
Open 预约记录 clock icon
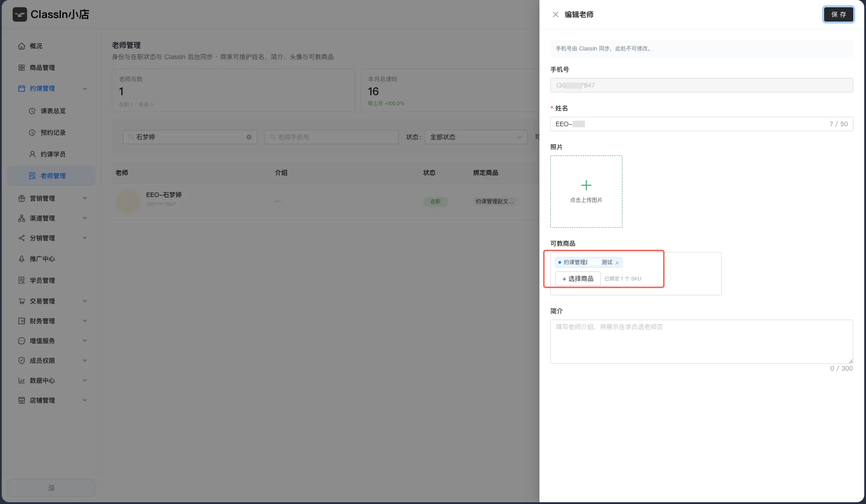click(32, 133)
